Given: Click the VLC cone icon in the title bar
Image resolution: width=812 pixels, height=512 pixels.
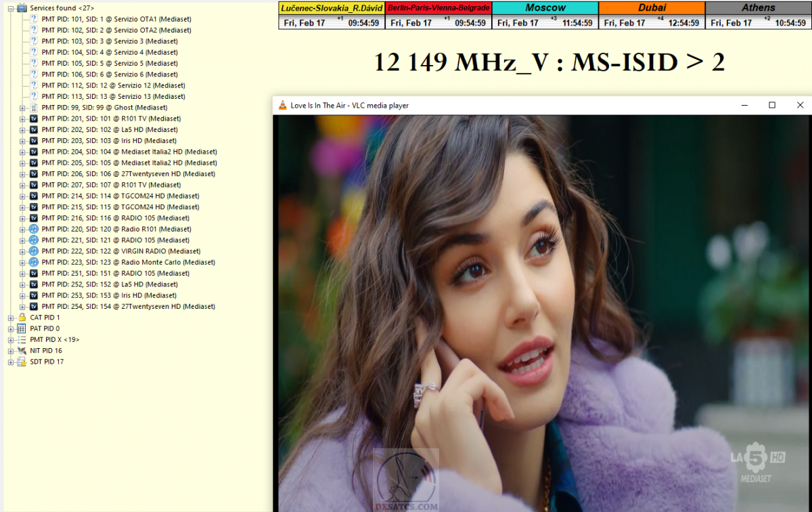Looking at the screenshot, I should pos(282,105).
